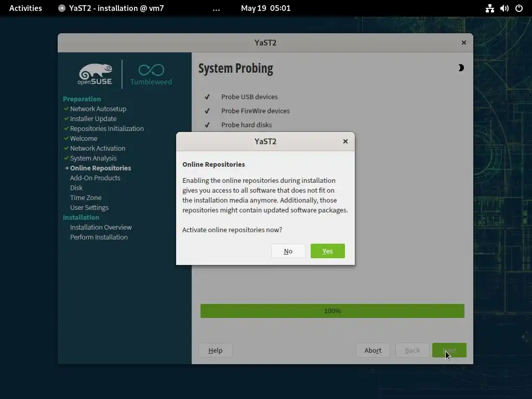This screenshot has height=399, width=532.
Task: Click the openSUSE chameleon logo
Action: pos(95,74)
